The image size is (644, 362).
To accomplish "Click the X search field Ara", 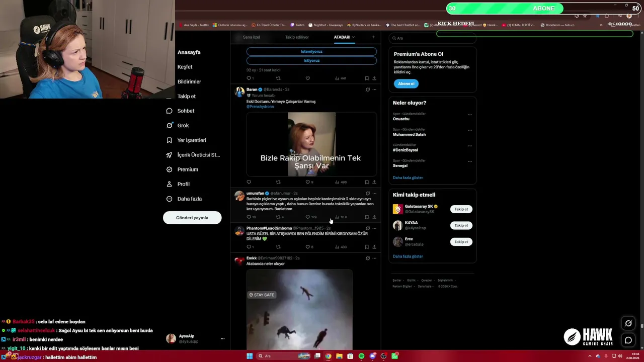I will coord(432,38).
